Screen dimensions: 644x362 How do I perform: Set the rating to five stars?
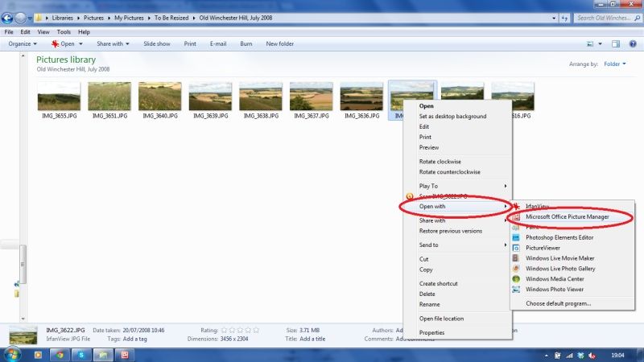click(256, 330)
